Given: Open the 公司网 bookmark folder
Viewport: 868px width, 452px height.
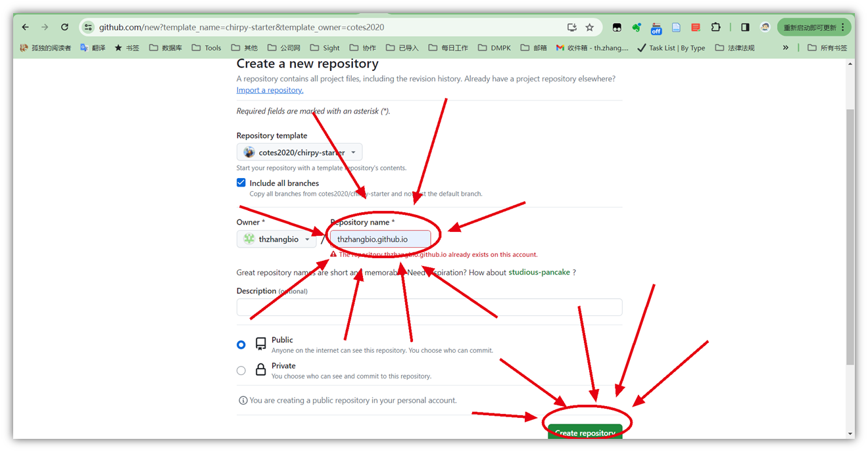Looking at the screenshot, I should point(284,48).
